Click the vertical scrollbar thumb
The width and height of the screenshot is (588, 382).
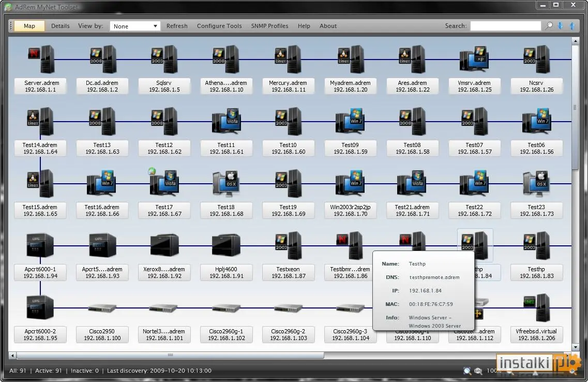[575, 107]
